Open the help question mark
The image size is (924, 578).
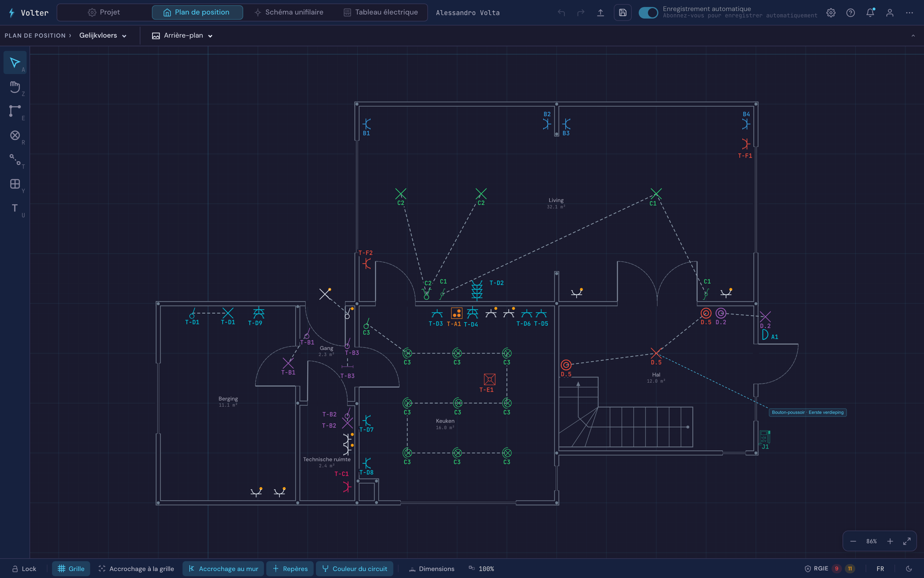(x=850, y=13)
